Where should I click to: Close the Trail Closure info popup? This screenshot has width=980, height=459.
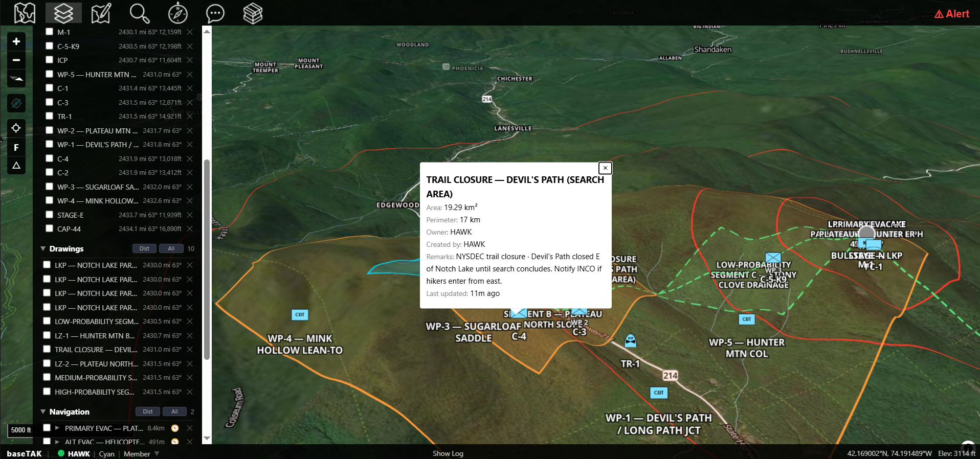coord(605,168)
